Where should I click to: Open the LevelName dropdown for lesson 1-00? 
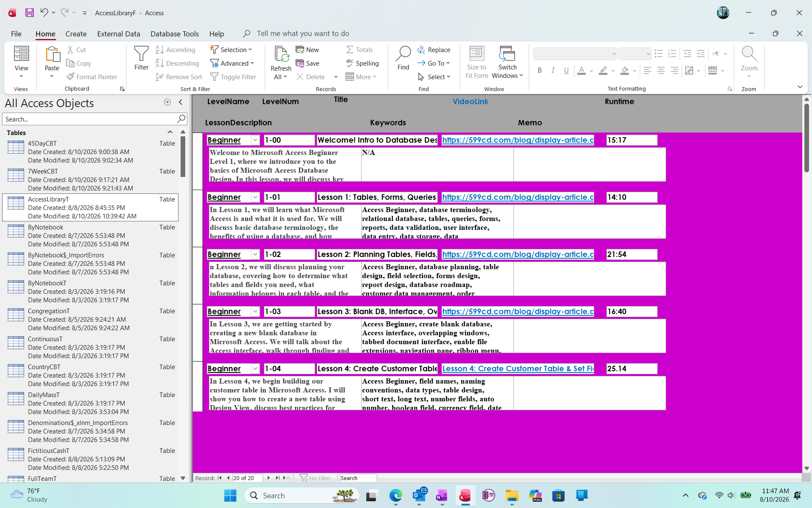[x=255, y=140]
